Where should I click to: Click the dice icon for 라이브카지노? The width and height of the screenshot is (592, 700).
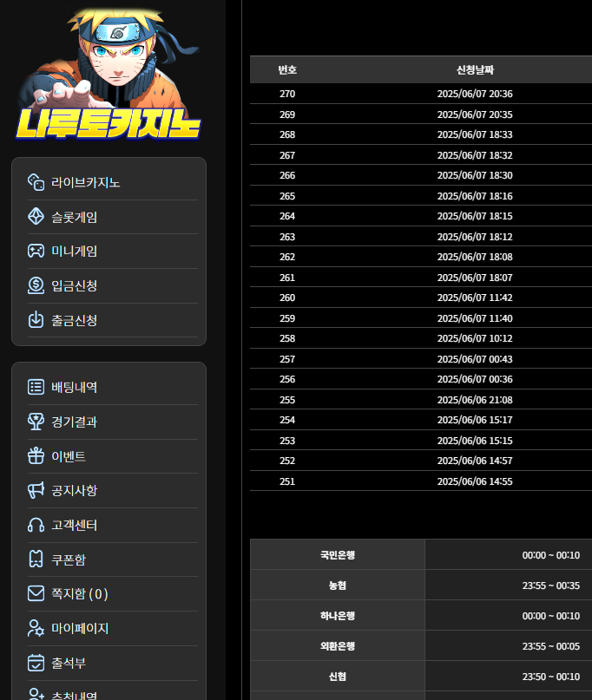click(36, 182)
